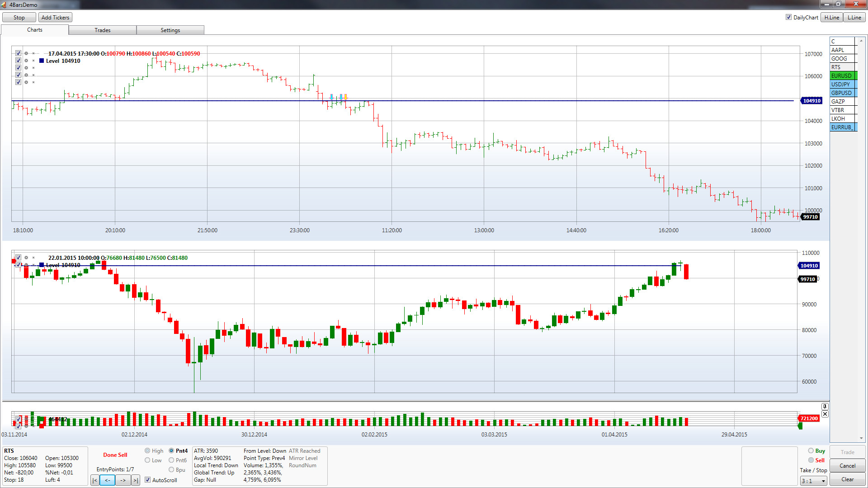Toggle the DailyChart checkbox
The height and width of the screenshot is (488, 868).
tap(788, 17)
